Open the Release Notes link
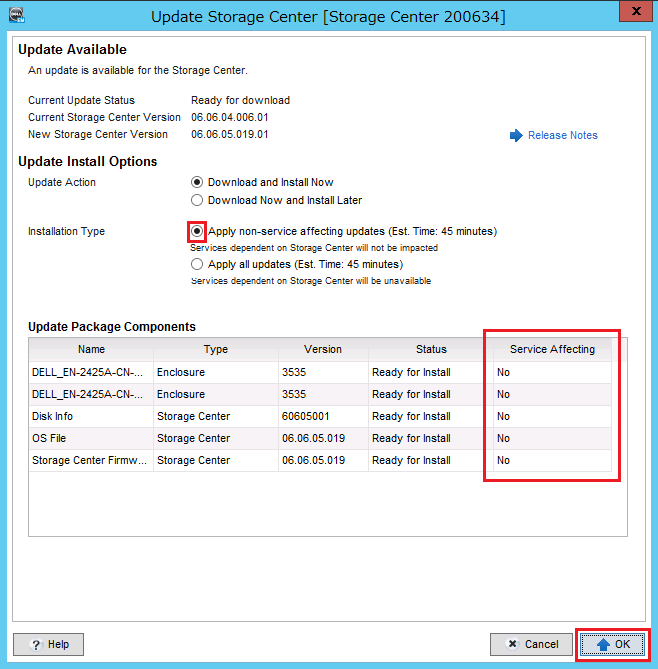 coord(562,135)
